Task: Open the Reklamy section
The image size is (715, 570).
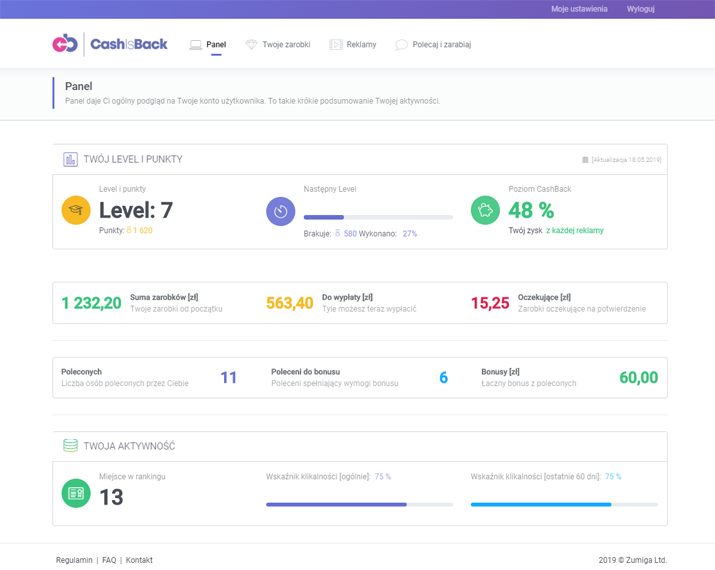Action: (353, 45)
